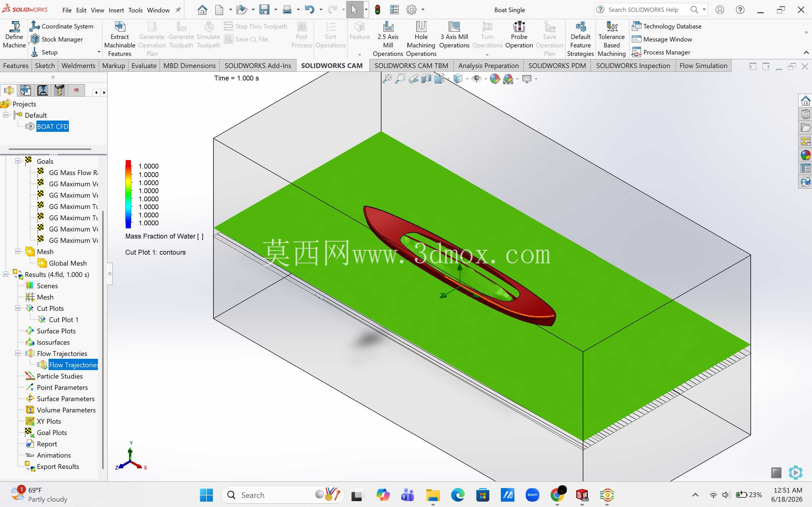Image resolution: width=812 pixels, height=507 pixels.
Task: Open the Save dropdown arrow in top toolbar
Action: (276, 10)
